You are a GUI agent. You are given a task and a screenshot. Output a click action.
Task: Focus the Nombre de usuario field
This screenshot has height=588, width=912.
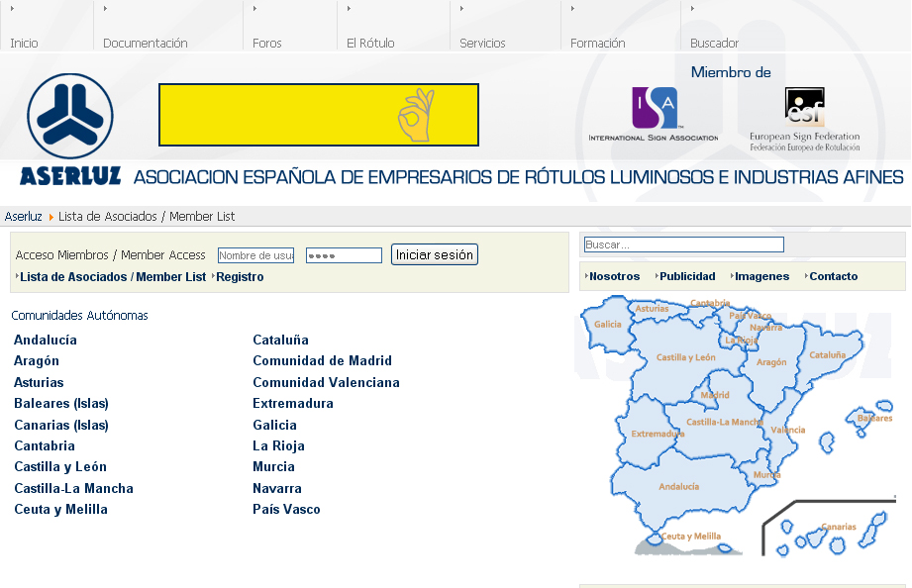255,255
